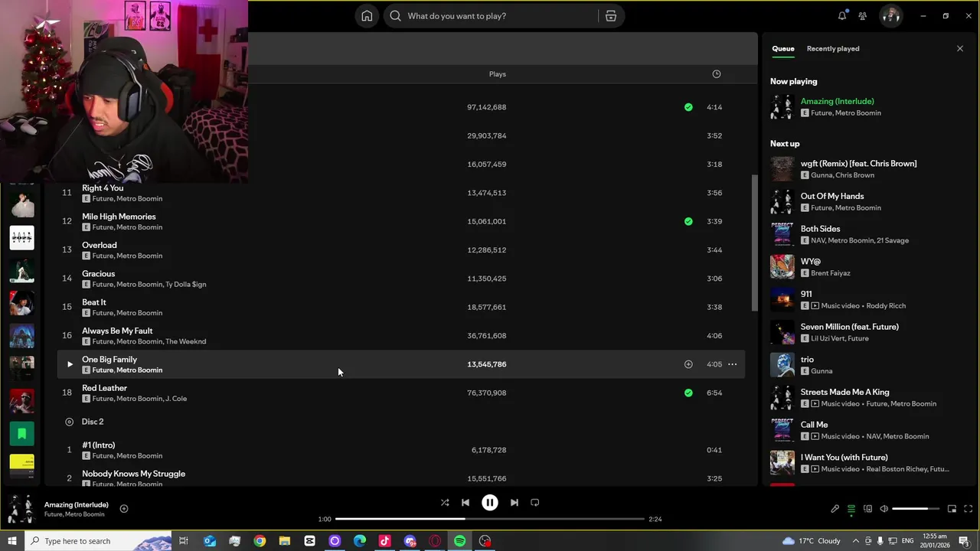Toggle repeat in the player bar
This screenshot has height=551, width=980.
tap(535, 503)
